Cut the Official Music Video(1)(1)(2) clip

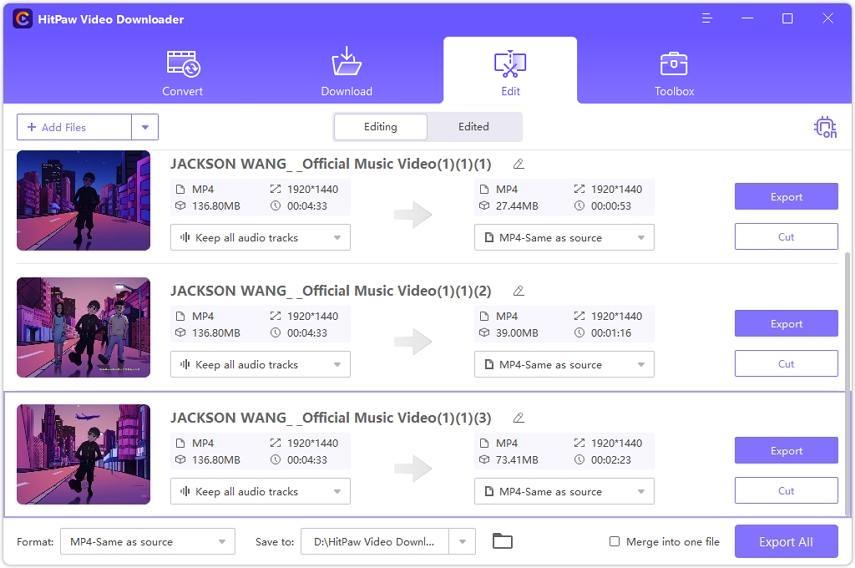pos(786,364)
